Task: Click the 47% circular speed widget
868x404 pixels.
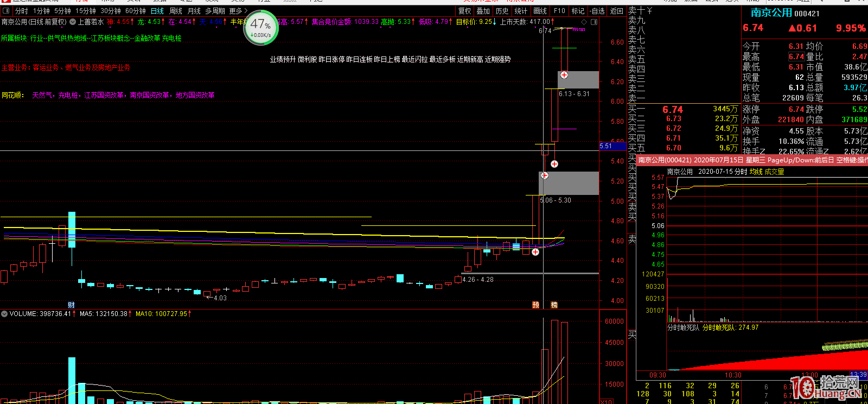Action: tap(260, 27)
